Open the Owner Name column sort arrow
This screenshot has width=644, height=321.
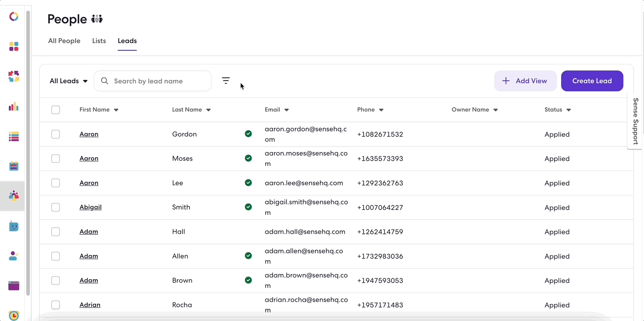495,110
